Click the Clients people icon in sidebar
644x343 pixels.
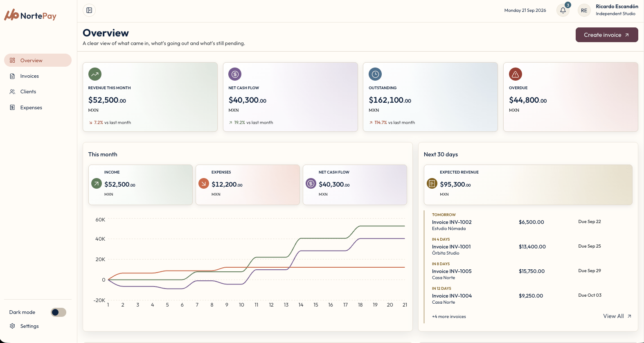coord(12,92)
